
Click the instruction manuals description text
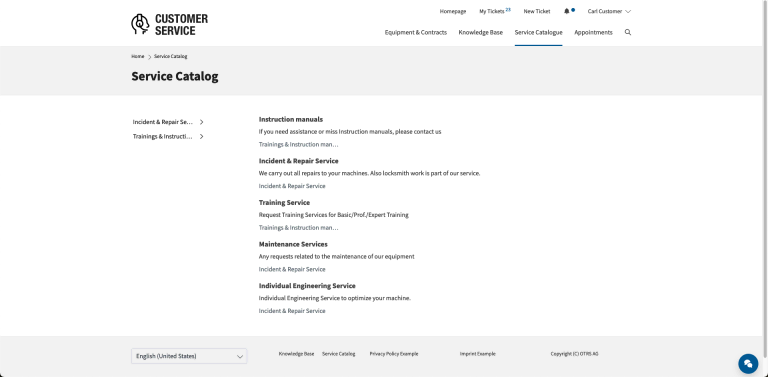coord(350,132)
